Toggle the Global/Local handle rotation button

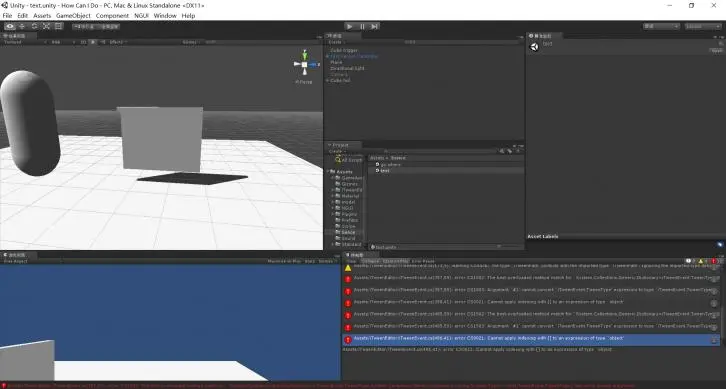pyautogui.click(x=109, y=26)
